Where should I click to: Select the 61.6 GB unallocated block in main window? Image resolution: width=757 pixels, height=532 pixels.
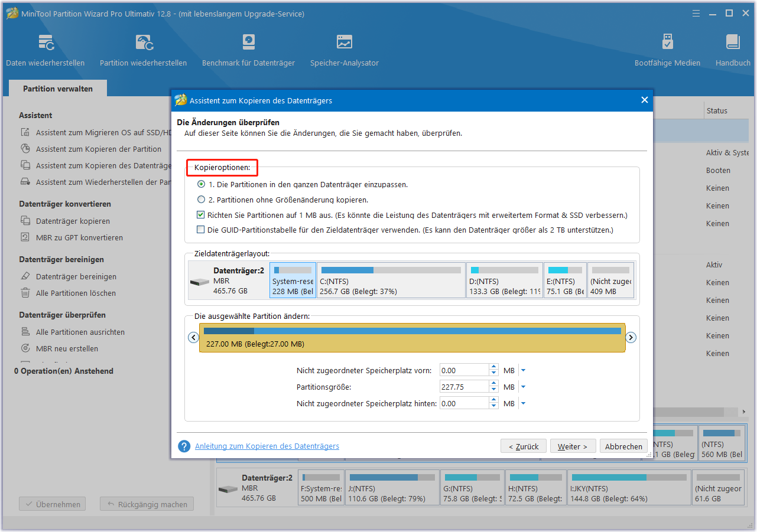point(718,488)
